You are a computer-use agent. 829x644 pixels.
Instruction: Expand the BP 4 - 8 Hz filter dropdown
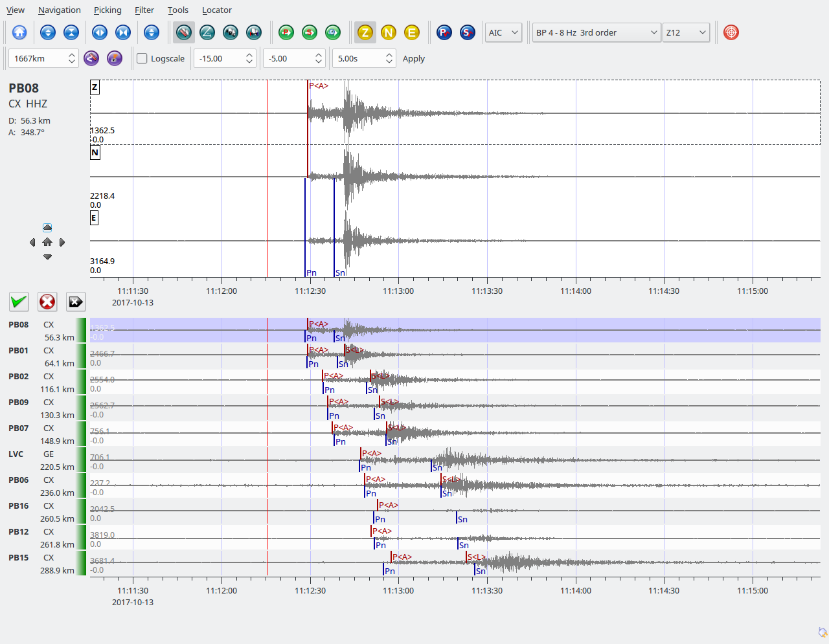coord(596,32)
